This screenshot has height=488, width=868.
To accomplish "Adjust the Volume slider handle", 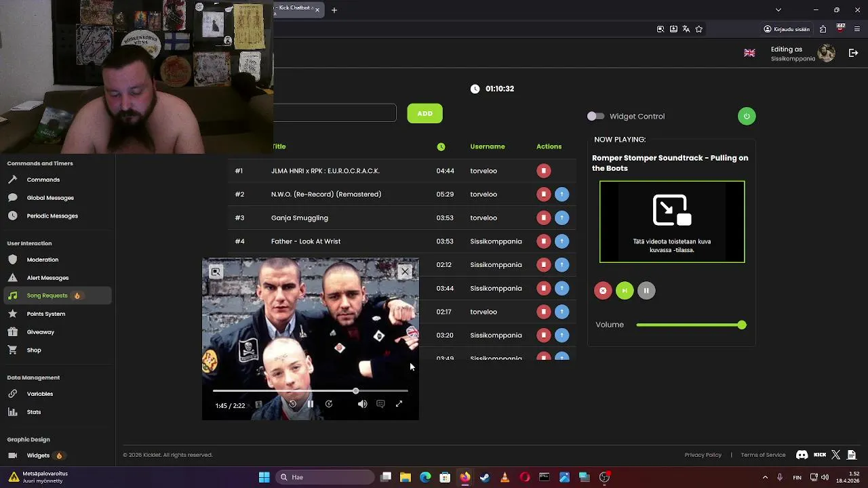I will [742, 325].
